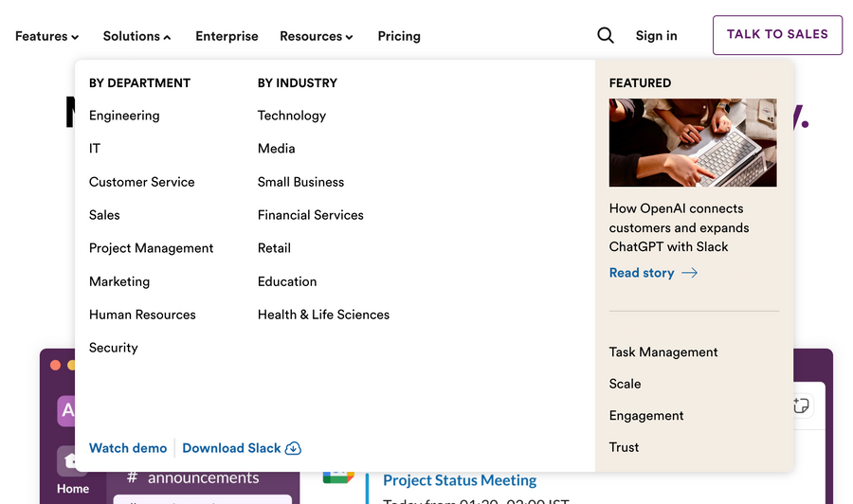Open the Security solution
The width and height of the screenshot is (853, 504).
point(114,348)
